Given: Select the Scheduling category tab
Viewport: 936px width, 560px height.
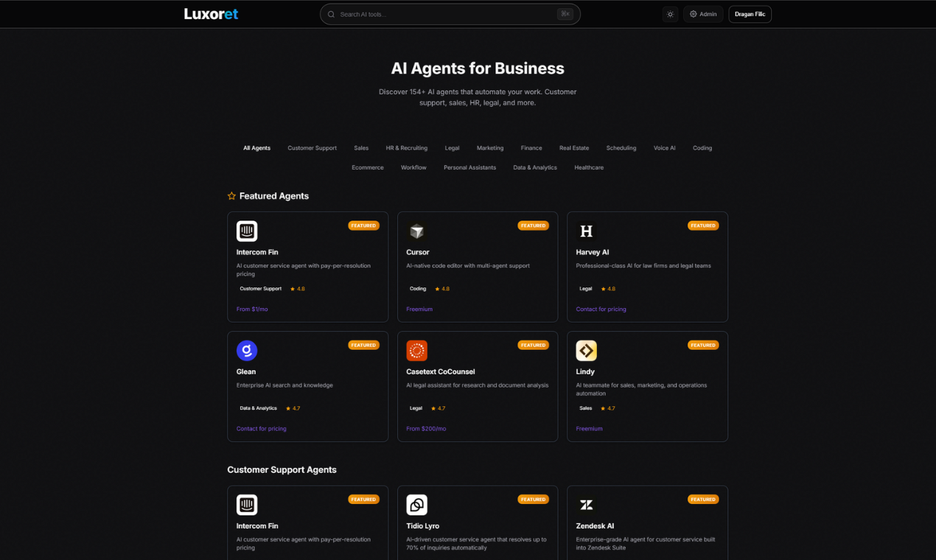Looking at the screenshot, I should point(621,148).
